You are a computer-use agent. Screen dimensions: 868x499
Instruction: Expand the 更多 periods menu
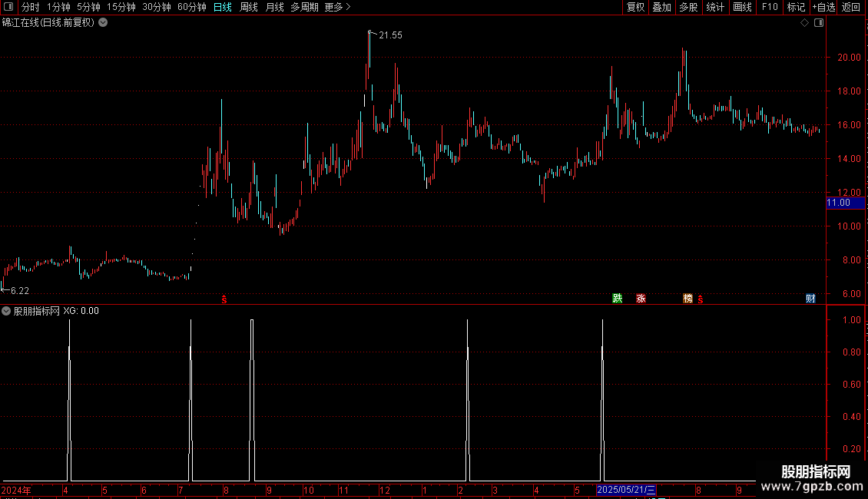[337, 7]
